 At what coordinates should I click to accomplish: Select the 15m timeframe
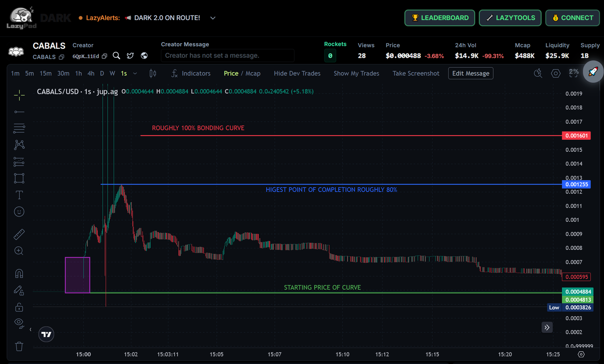45,73
